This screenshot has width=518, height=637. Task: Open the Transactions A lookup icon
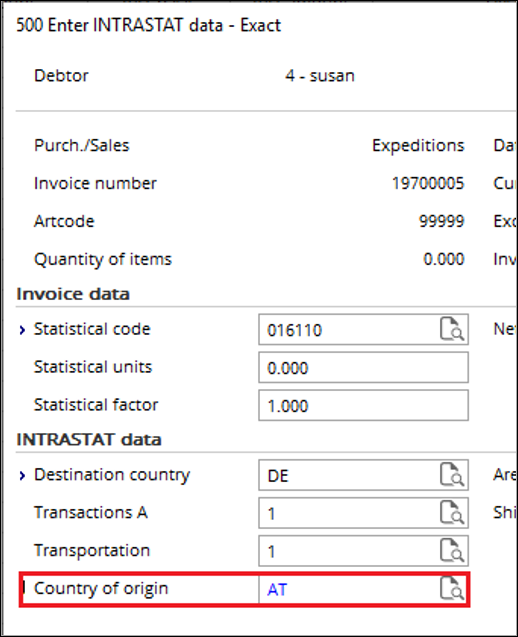(452, 512)
